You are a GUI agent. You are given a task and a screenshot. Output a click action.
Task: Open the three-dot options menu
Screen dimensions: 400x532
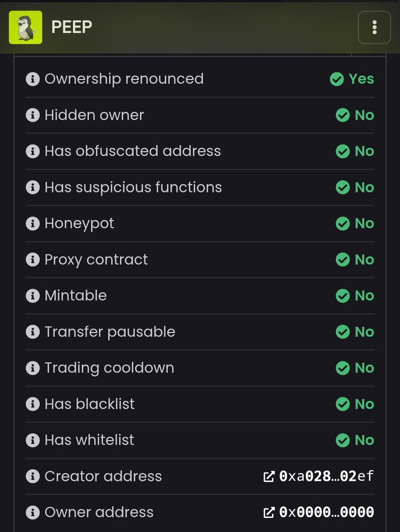click(374, 27)
